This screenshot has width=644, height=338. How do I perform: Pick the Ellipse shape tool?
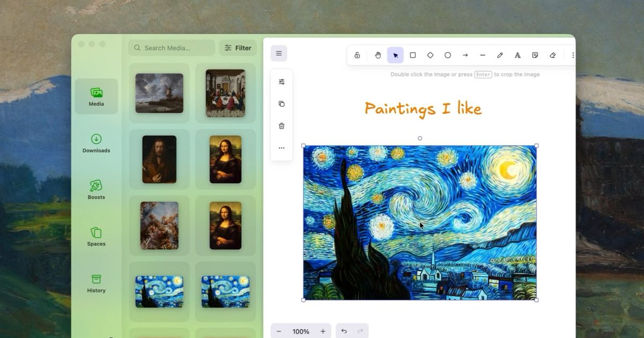coord(448,55)
